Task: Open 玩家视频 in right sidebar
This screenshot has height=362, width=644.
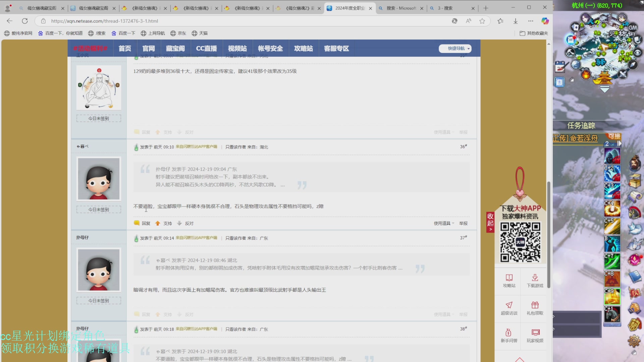Action: click(535, 336)
